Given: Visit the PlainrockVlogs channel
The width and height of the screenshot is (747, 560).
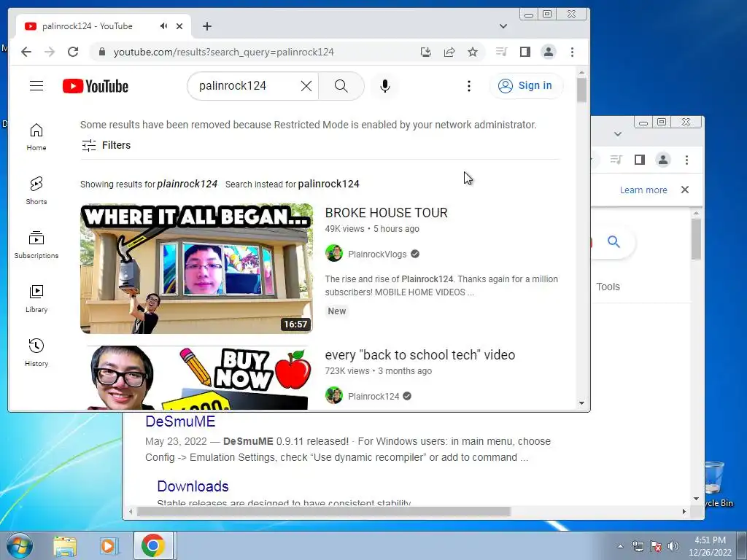Looking at the screenshot, I should [x=377, y=254].
